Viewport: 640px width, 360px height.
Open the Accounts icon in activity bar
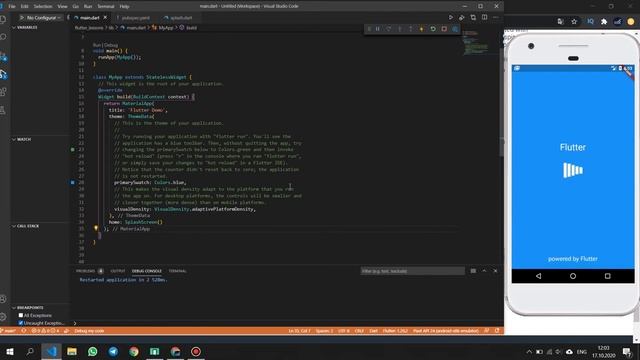3,299
